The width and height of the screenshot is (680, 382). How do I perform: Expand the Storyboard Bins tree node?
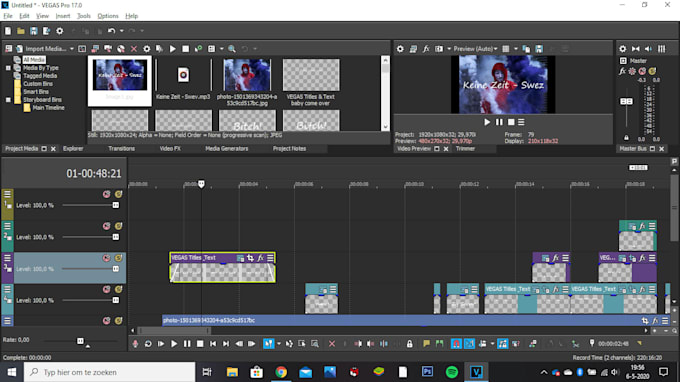(8, 100)
